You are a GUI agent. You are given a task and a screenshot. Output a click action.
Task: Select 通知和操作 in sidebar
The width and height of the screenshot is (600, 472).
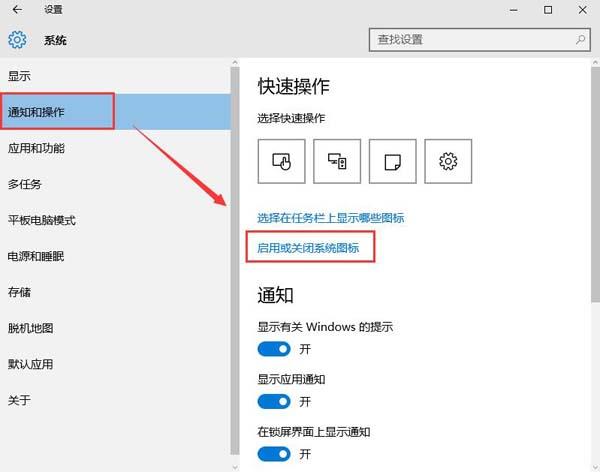point(115,112)
